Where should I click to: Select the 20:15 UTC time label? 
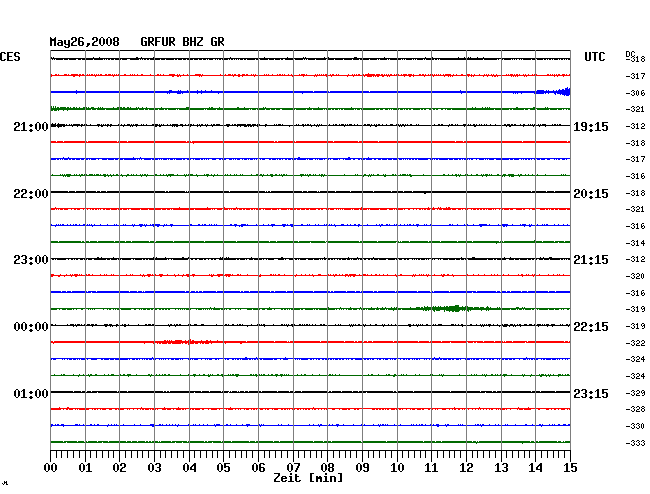coord(591,194)
